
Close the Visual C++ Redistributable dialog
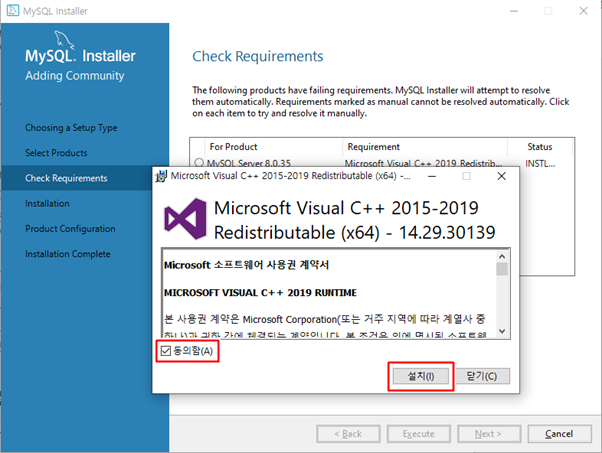tap(501, 176)
